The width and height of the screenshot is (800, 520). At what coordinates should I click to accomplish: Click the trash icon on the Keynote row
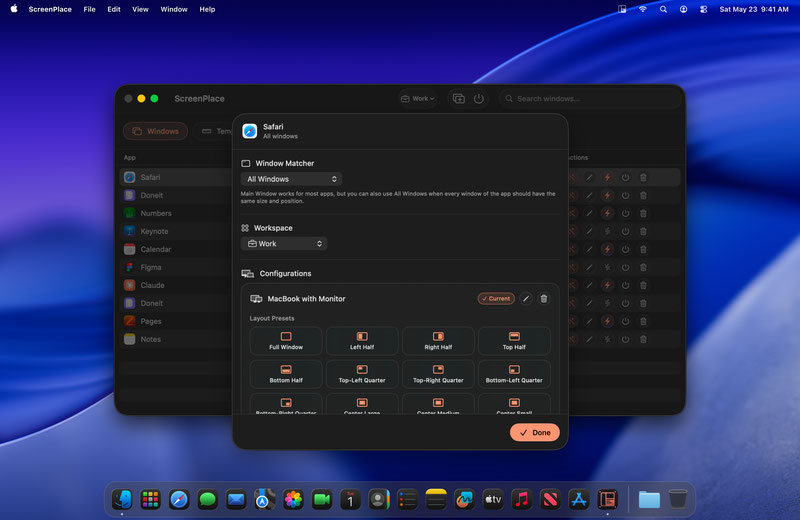pyautogui.click(x=643, y=231)
